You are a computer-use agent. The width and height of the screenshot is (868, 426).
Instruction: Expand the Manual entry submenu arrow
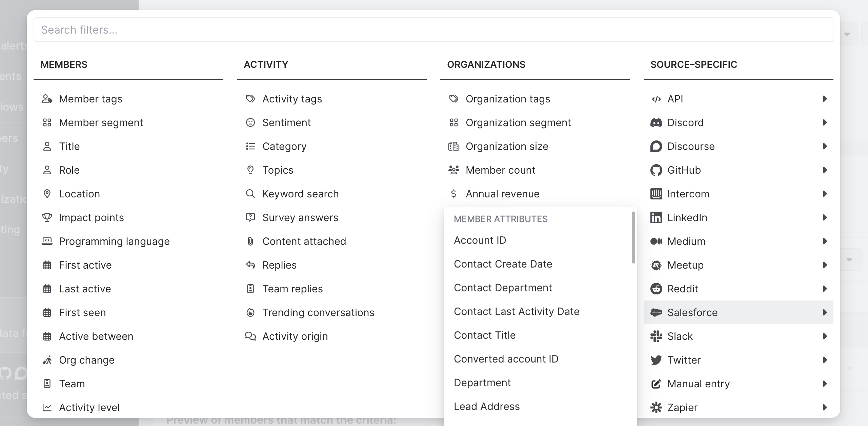pos(825,384)
